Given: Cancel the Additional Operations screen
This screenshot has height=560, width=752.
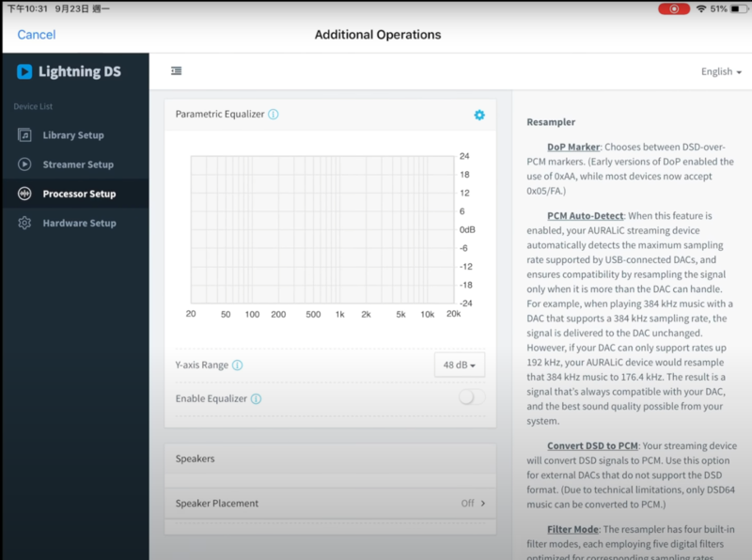Looking at the screenshot, I should point(37,35).
